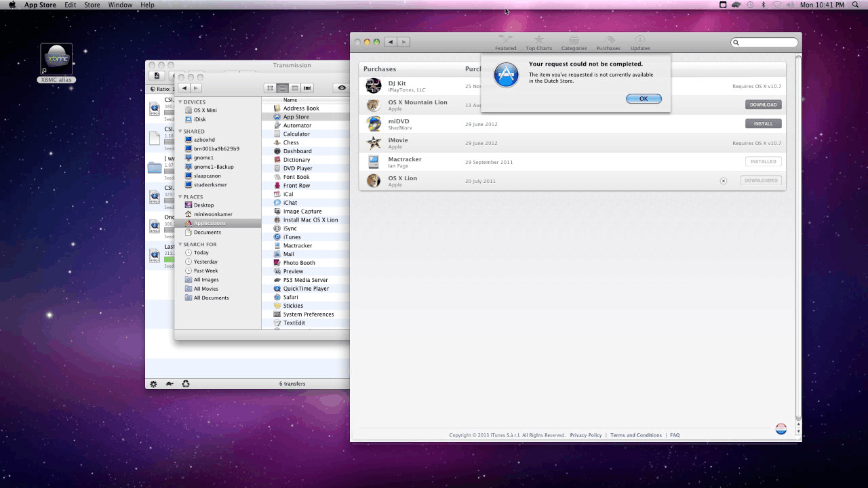Install the miDVD app
The image size is (868, 488).
click(764, 123)
